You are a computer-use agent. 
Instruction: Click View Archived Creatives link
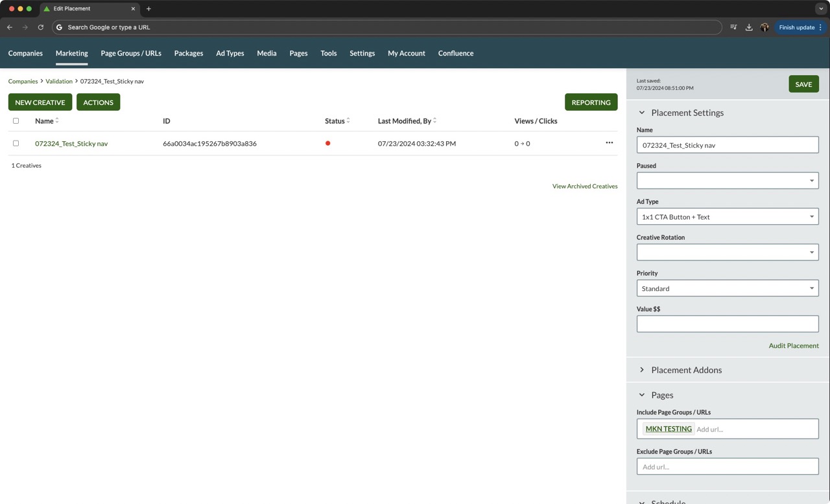point(585,186)
